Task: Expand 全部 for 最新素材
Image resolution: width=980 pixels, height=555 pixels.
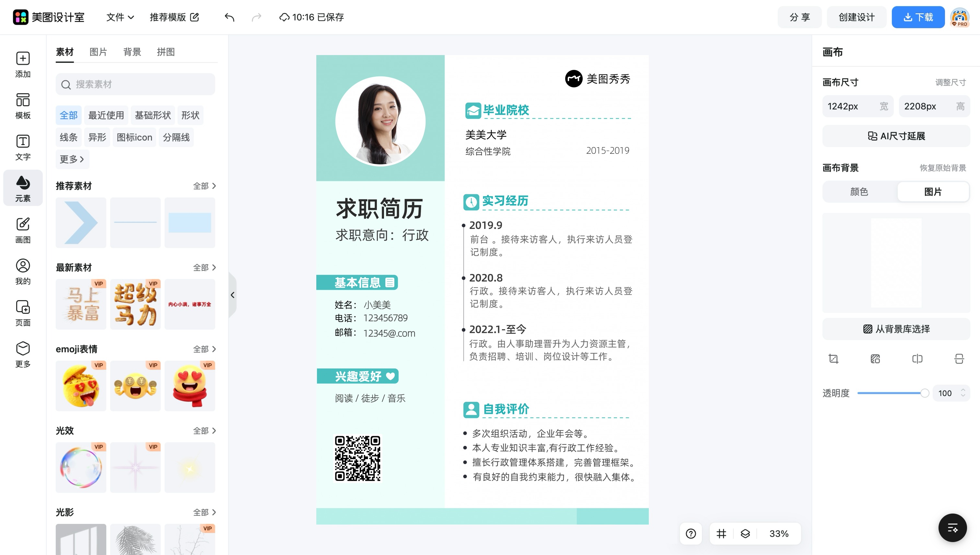Action: click(204, 267)
